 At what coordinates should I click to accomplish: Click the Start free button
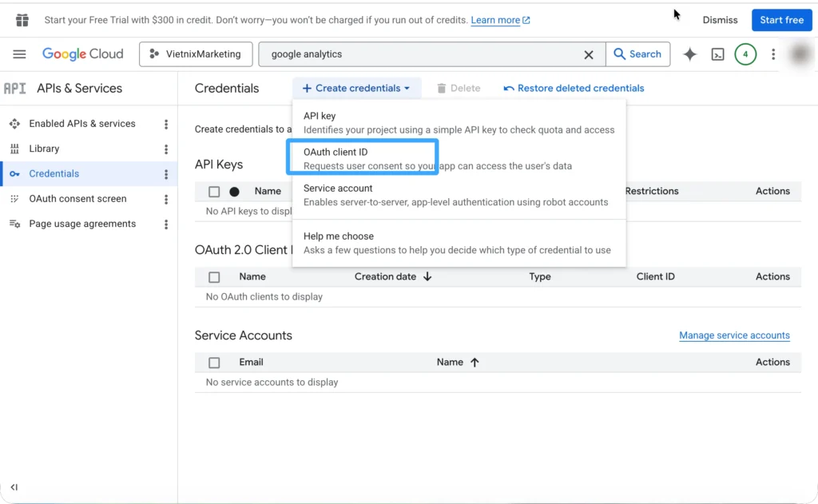click(x=781, y=20)
